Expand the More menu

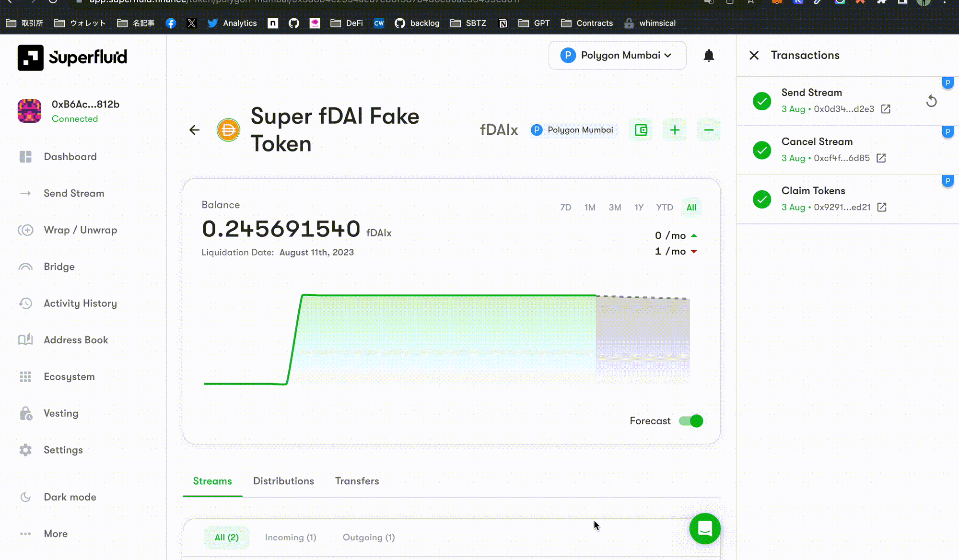pos(56,534)
